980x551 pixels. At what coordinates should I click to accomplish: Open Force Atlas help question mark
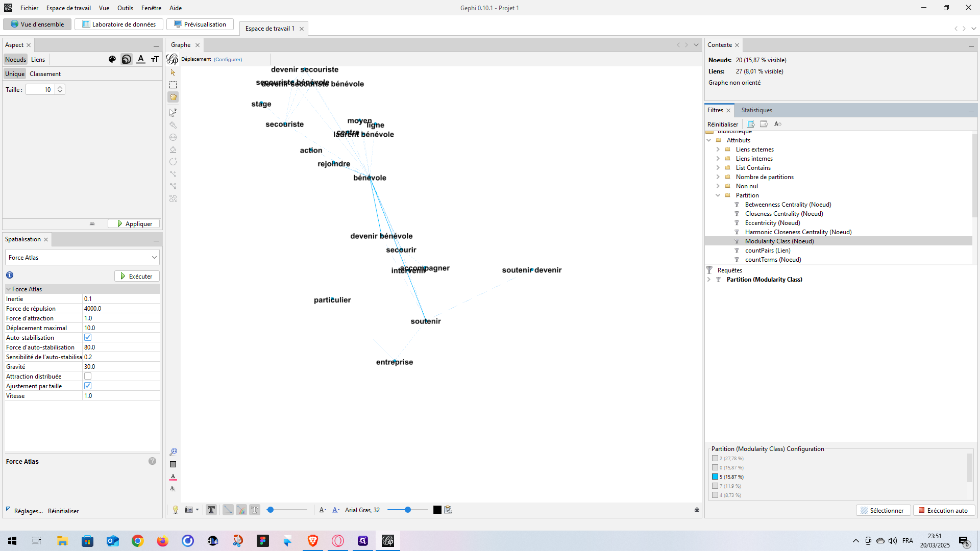pos(152,461)
